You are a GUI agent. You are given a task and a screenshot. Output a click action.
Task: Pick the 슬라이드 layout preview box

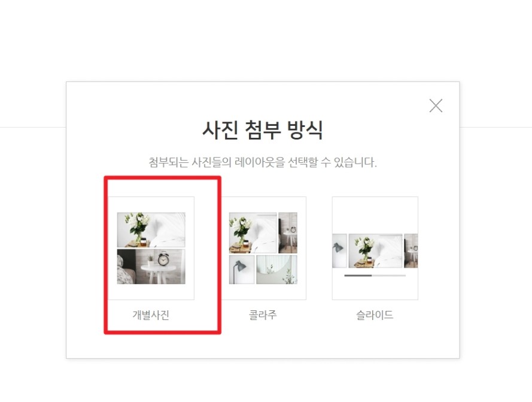[375, 248]
